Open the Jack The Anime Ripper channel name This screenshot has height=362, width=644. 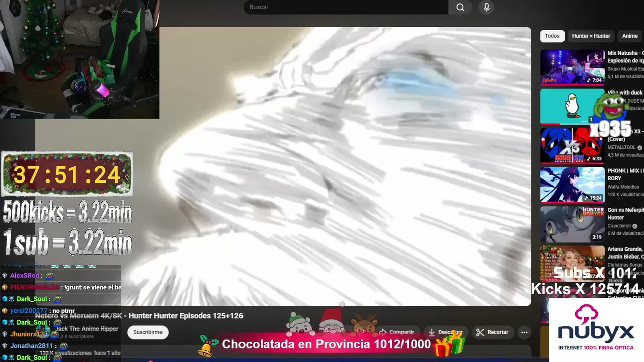[x=87, y=329]
